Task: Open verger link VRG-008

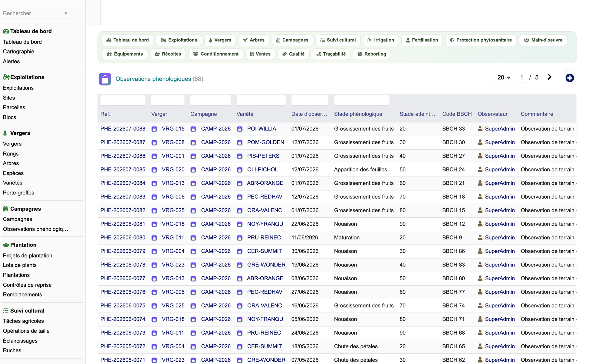Action: (x=173, y=142)
